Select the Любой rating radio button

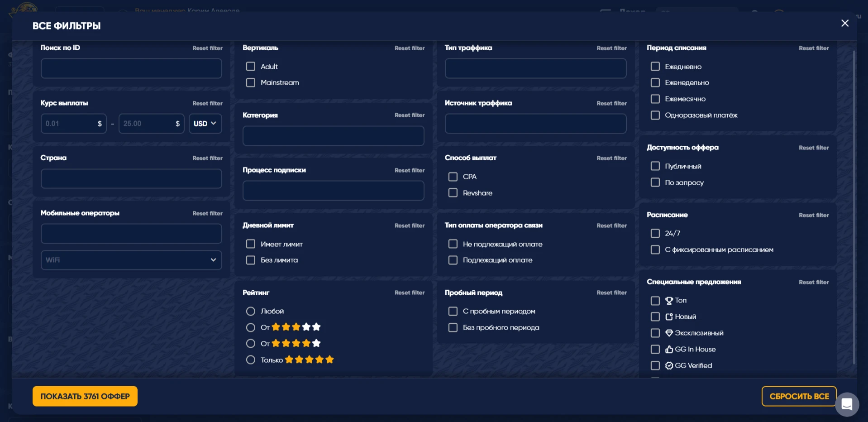point(250,312)
